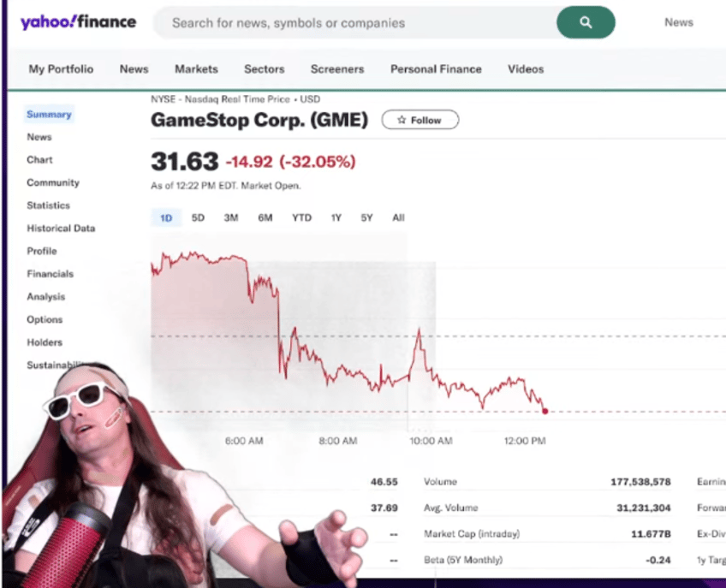Click the Volume value 177,538,578
Viewport: 726px width, 588px height.
pyautogui.click(x=640, y=482)
